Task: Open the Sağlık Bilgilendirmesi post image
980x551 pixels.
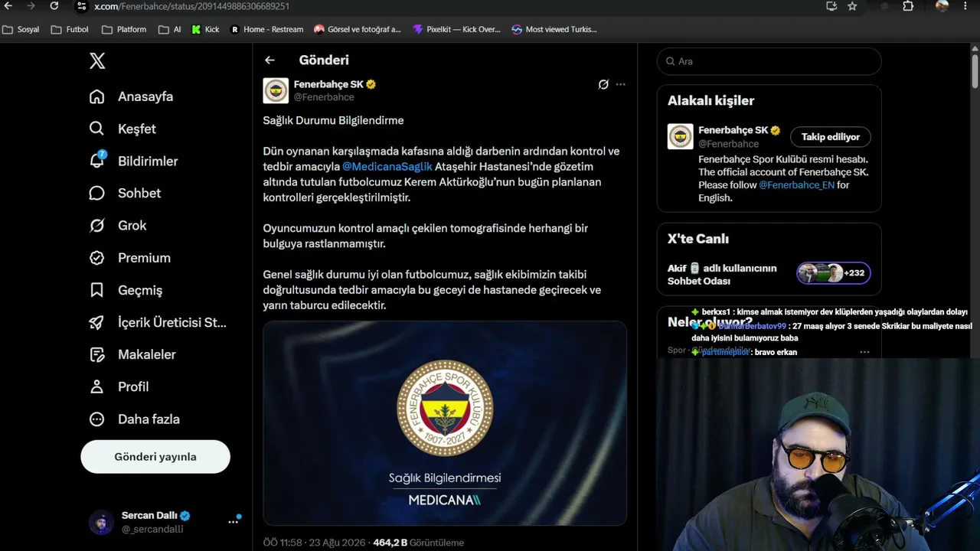Action: click(x=445, y=423)
